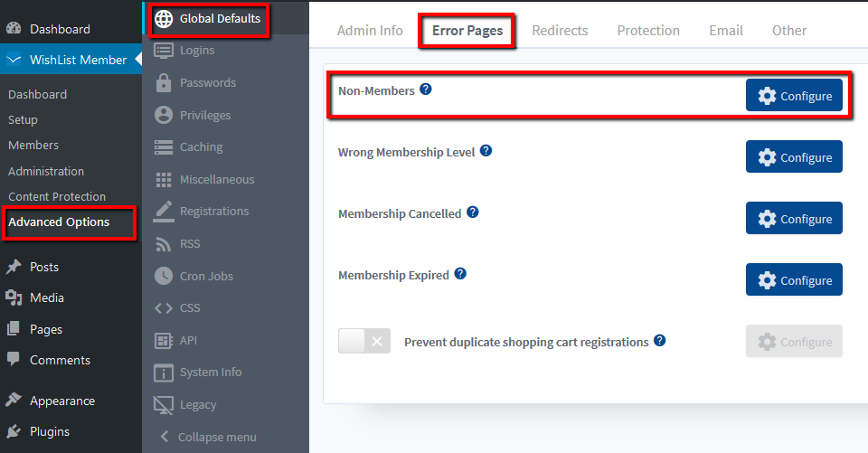
Task: Click the Media library icon
Action: pos(14,298)
